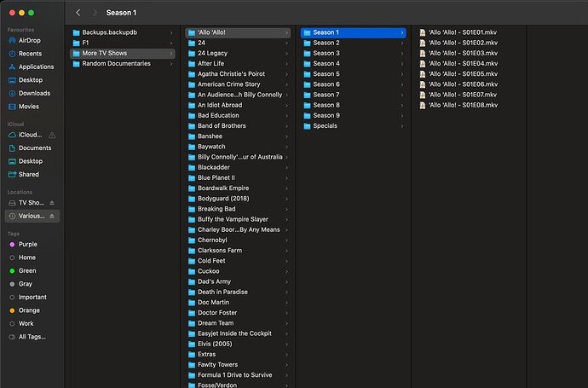The width and height of the screenshot is (588, 388).
Task: Click the S01E02.mkv file icon
Action: point(423,43)
